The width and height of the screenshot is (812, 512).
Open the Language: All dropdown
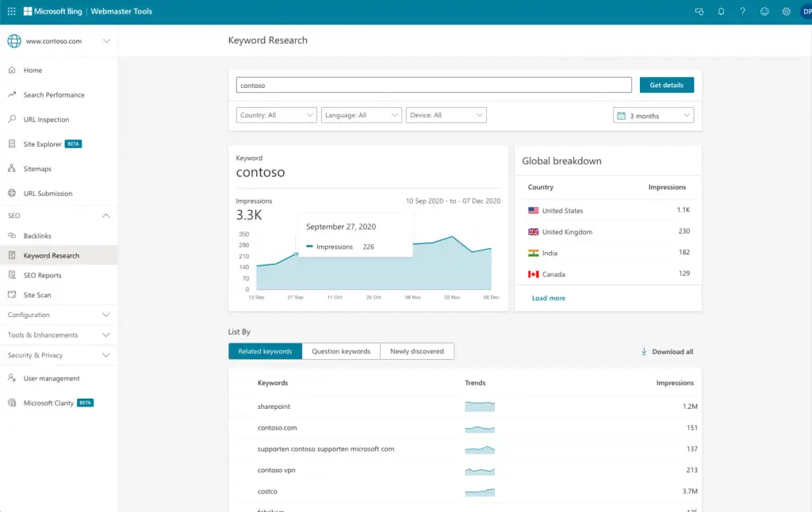pos(362,115)
